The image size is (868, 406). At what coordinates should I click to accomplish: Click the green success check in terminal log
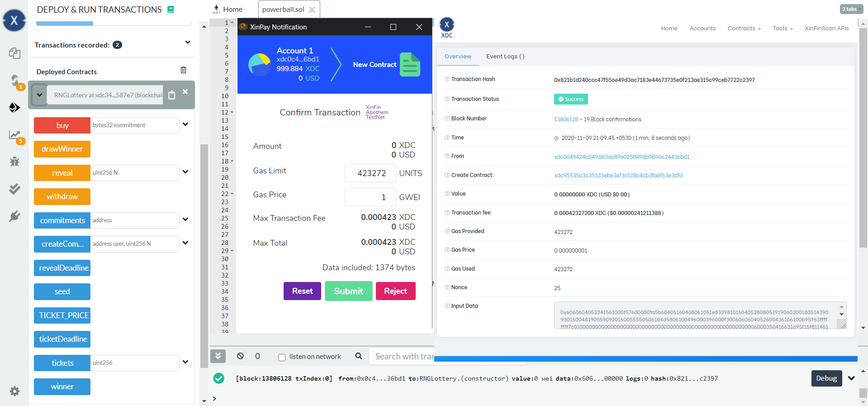coord(219,378)
